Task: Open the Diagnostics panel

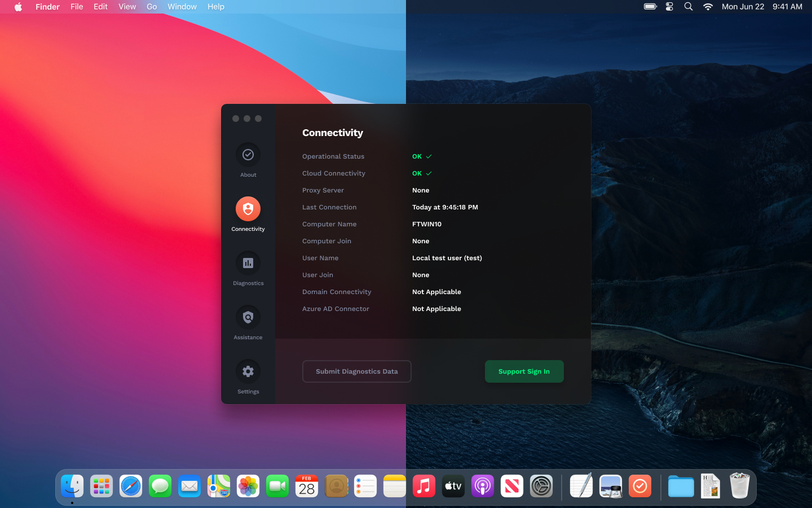Action: (248, 263)
